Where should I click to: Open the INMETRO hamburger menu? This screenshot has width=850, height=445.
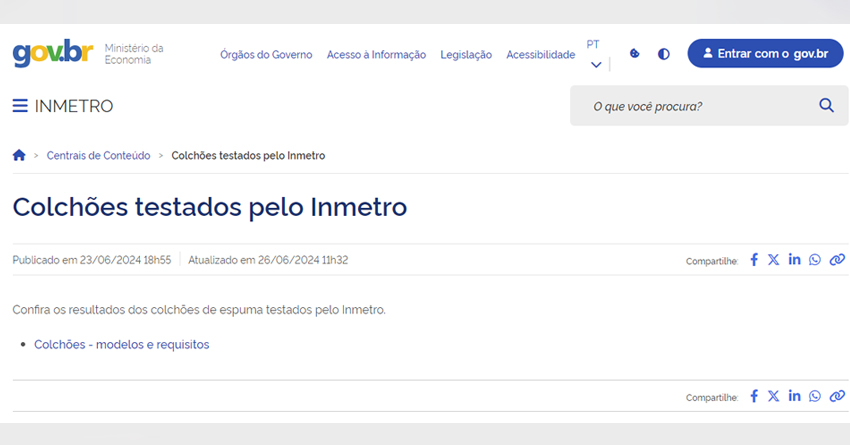click(x=20, y=106)
